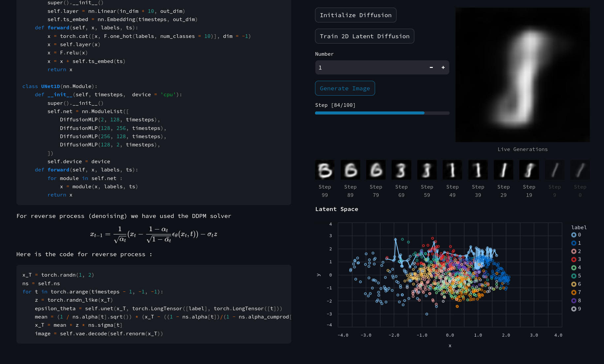
Task: Select the Step 19 generation thumbnail
Action: pyautogui.click(x=529, y=170)
